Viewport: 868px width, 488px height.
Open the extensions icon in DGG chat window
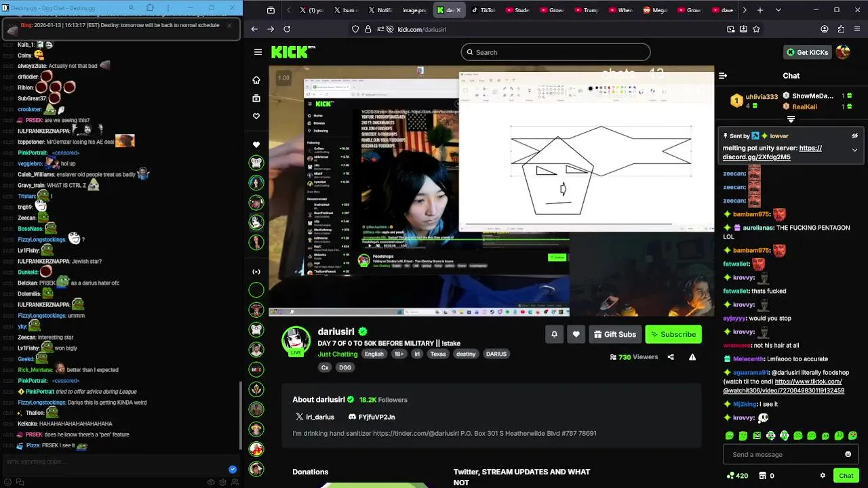tap(150, 7)
